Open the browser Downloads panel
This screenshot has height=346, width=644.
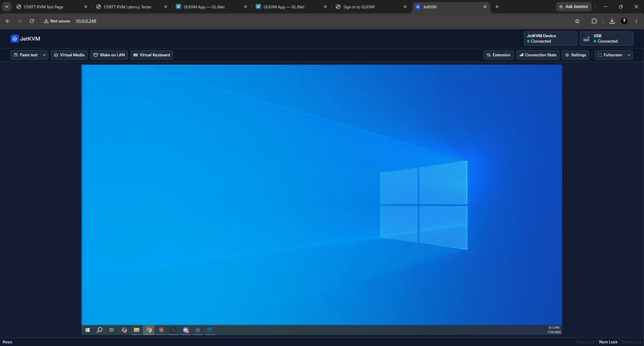pyautogui.click(x=612, y=21)
